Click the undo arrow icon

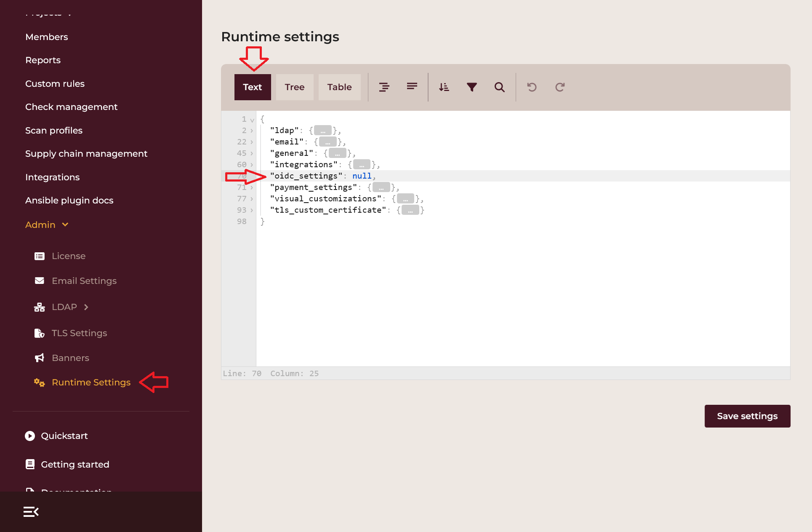pyautogui.click(x=532, y=87)
